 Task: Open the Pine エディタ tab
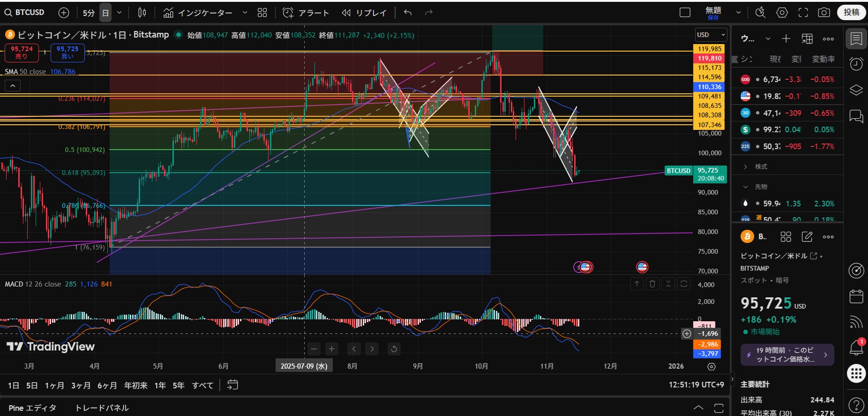pos(32,408)
